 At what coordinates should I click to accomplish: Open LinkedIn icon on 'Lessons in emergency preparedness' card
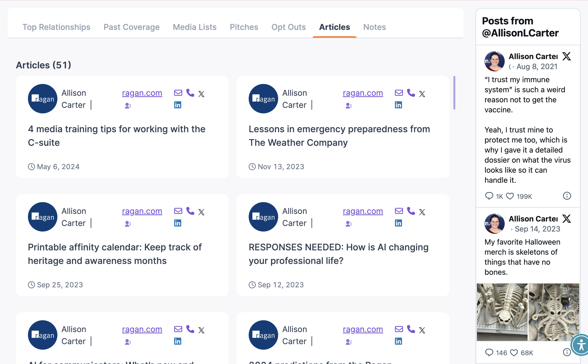tap(398, 105)
